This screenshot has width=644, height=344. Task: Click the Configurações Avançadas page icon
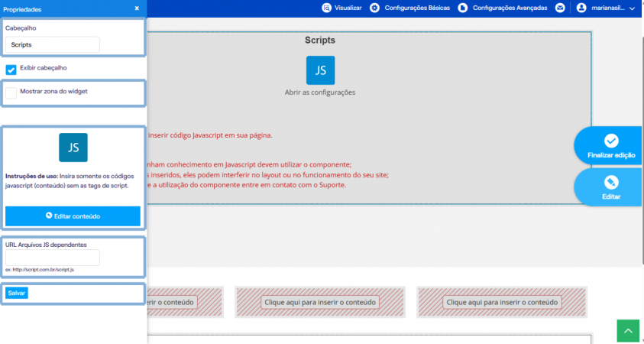(463, 8)
